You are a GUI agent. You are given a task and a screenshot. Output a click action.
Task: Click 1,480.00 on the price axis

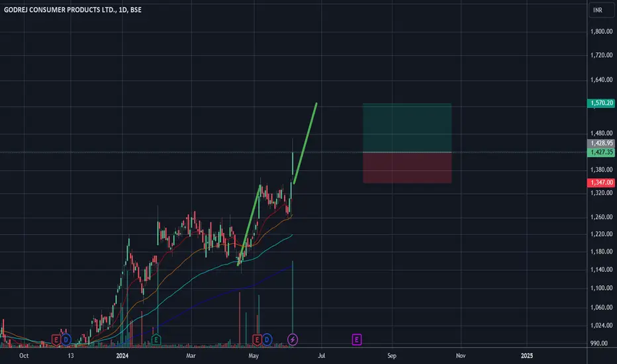[x=601, y=134]
